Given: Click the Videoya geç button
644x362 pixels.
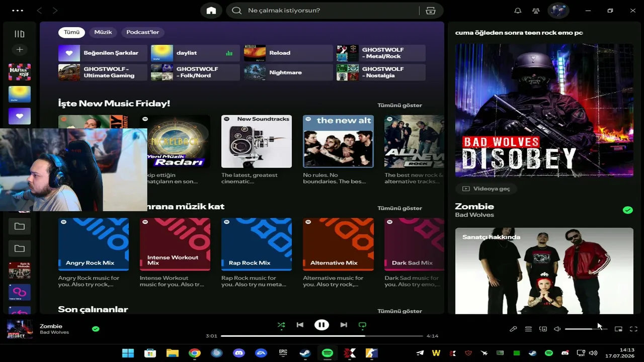Looking at the screenshot, I should pyautogui.click(x=487, y=189).
